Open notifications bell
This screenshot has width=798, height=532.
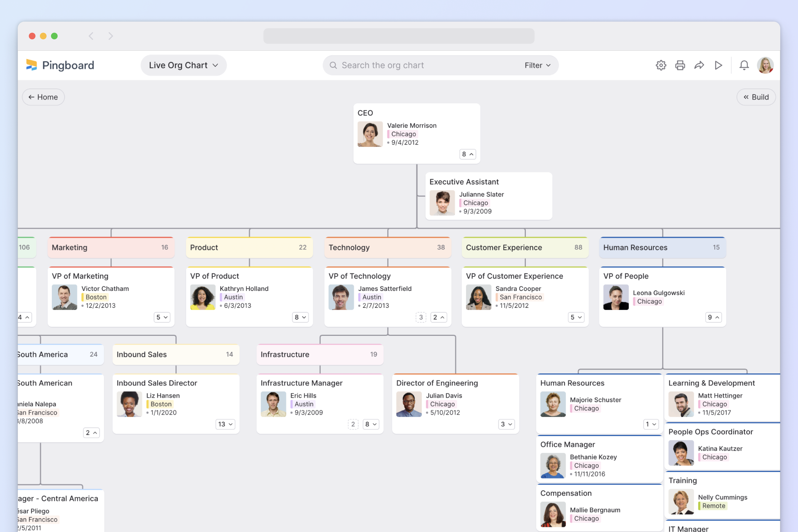click(x=744, y=65)
